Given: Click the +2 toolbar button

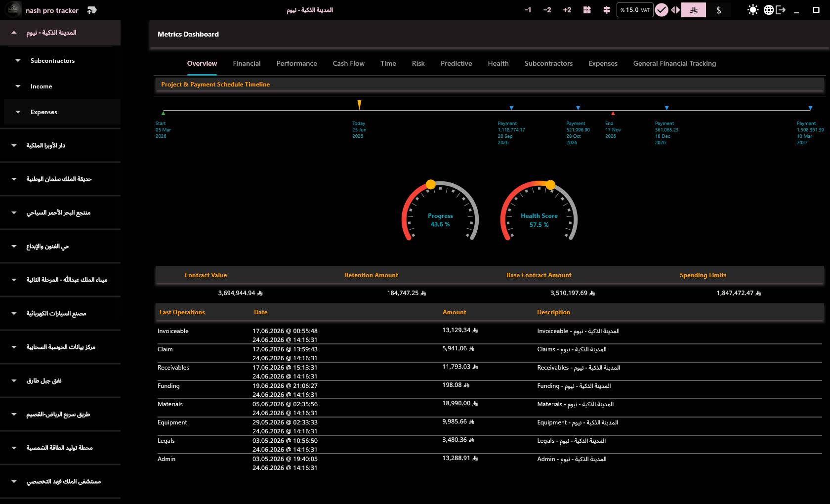Looking at the screenshot, I should (567, 10).
